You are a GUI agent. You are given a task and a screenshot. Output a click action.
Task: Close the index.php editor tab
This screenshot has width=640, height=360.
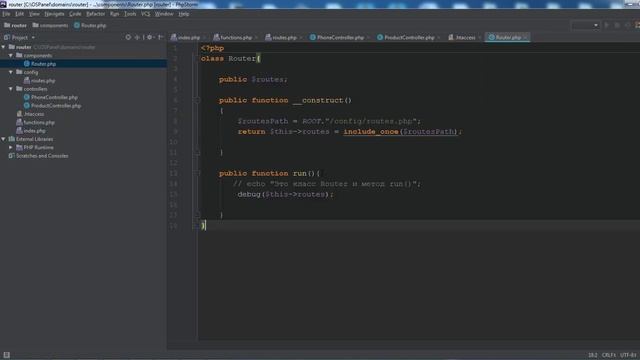pyautogui.click(x=204, y=38)
